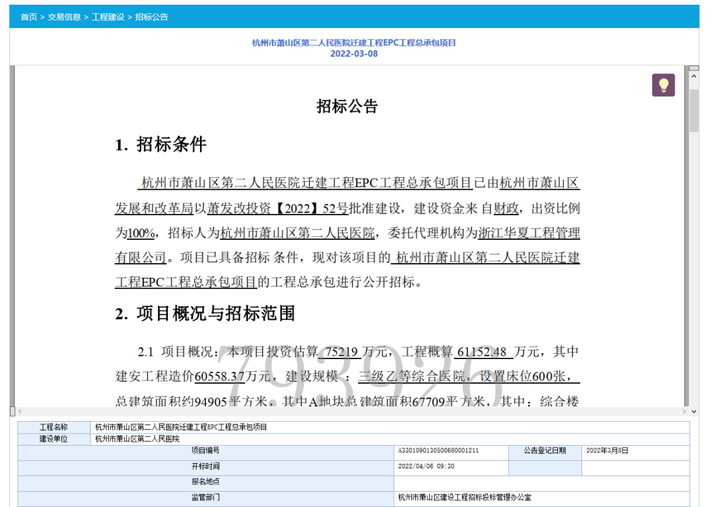Click the value 2022年3月8日

click(607, 451)
